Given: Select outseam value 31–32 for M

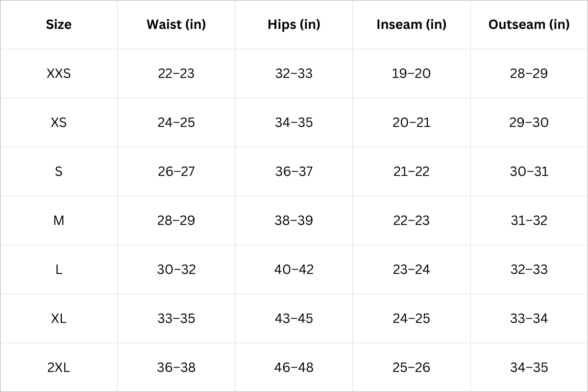Looking at the screenshot, I should pos(529,220).
